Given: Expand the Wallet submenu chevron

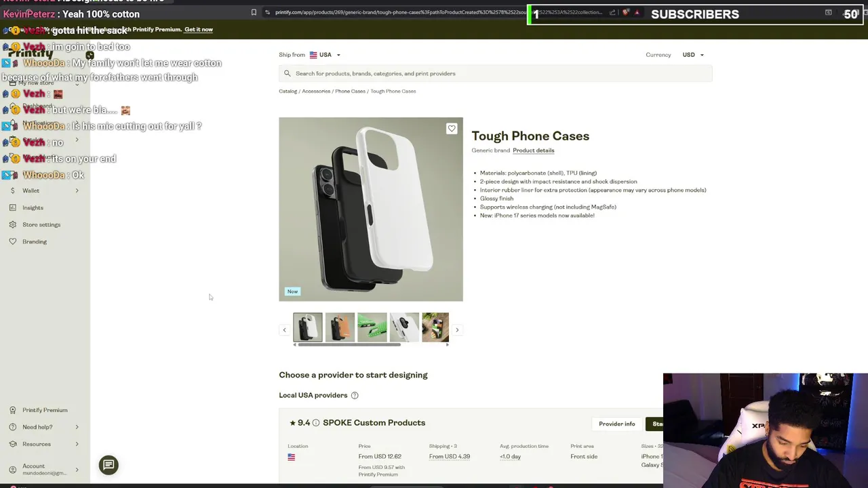Looking at the screenshot, I should pos(77,190).
